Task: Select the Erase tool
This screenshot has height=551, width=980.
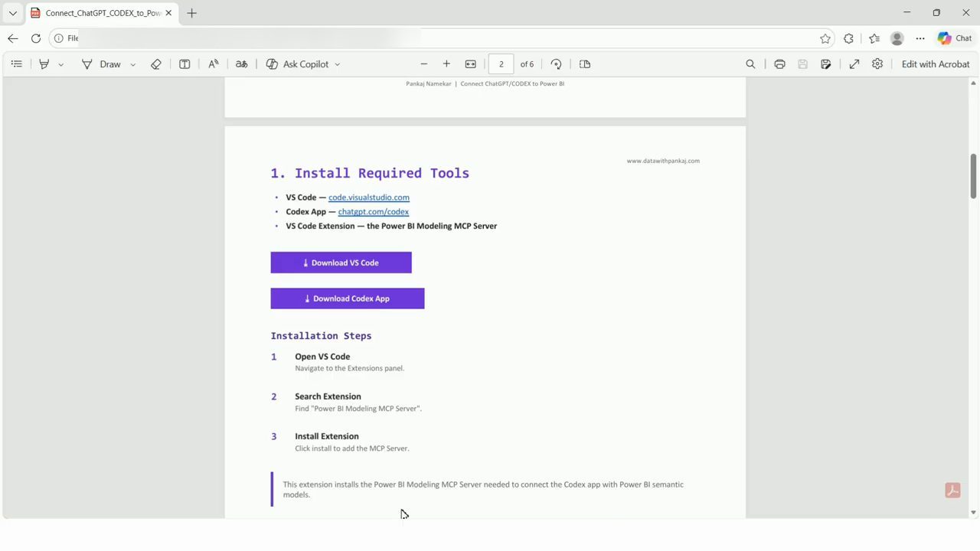Action: 156,64
